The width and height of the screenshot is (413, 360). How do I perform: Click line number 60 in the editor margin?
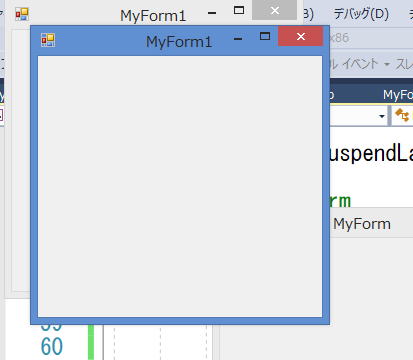pyautogui.click(x=52, y=346)
